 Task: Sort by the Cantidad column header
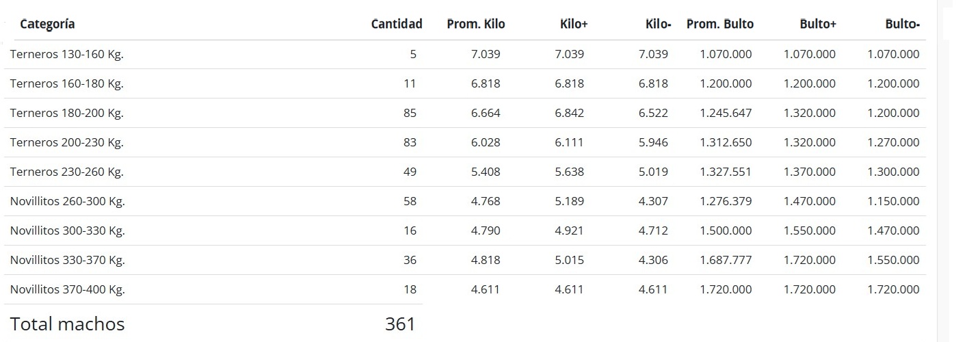[x=397, y=24]
